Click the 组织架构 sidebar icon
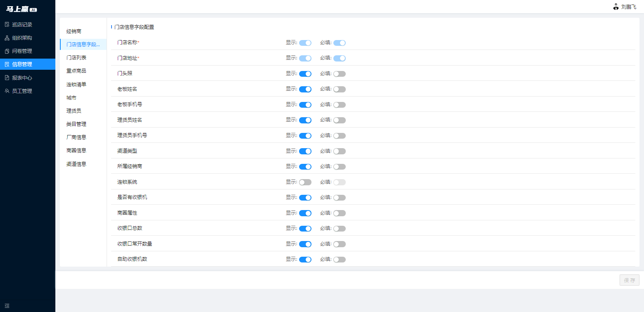Viewport: 644px width, 312px height. (7, 38)
